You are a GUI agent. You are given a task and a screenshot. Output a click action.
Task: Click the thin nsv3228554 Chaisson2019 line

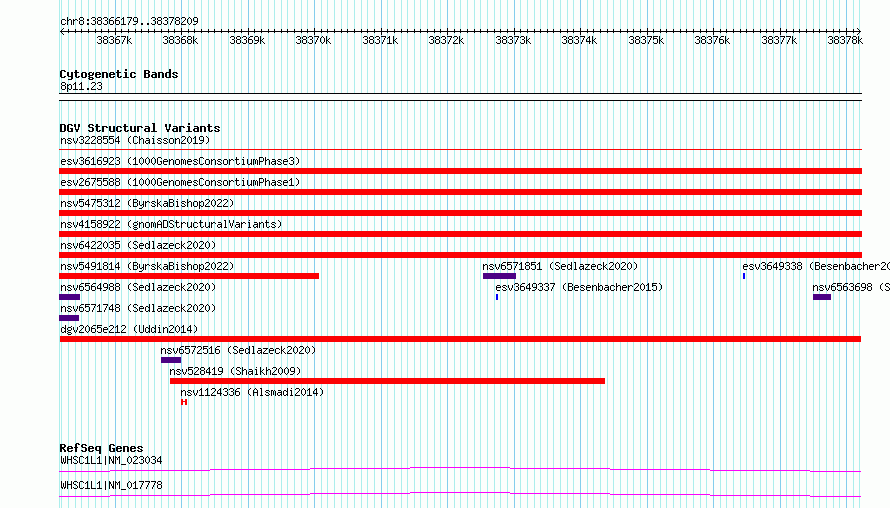(x=460, y=150)
